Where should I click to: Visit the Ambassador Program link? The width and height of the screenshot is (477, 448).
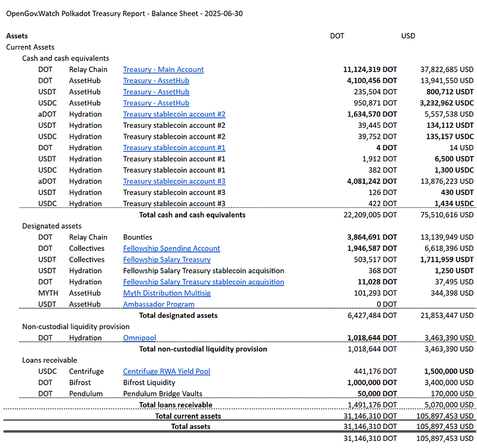(158, 305)
